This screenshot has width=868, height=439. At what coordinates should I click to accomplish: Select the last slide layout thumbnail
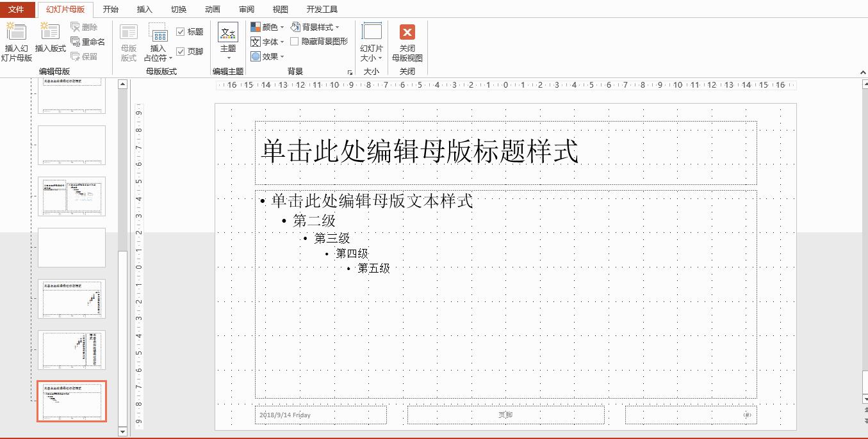pos(72,402)
